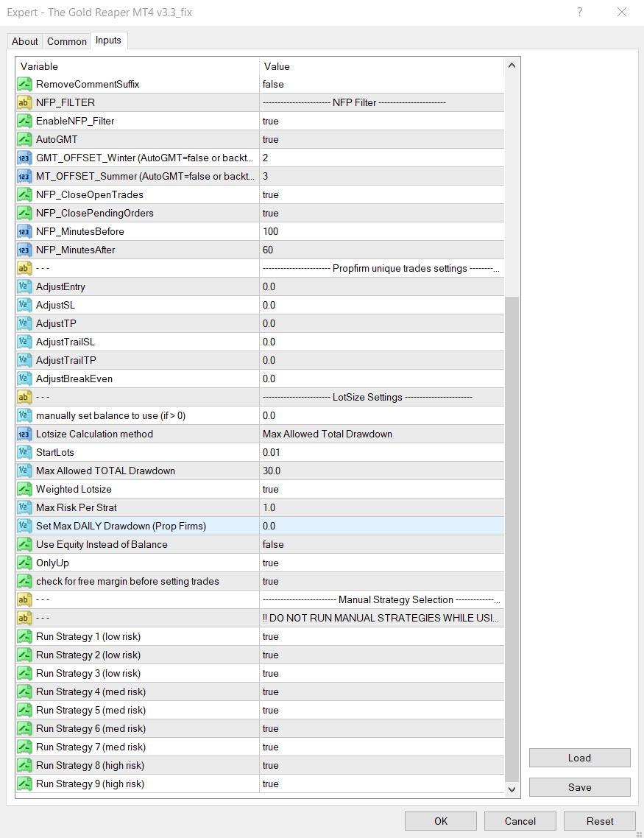This screenshot has width=644, height=838.
Task: Click the Reset button
Action: (600, 822)
